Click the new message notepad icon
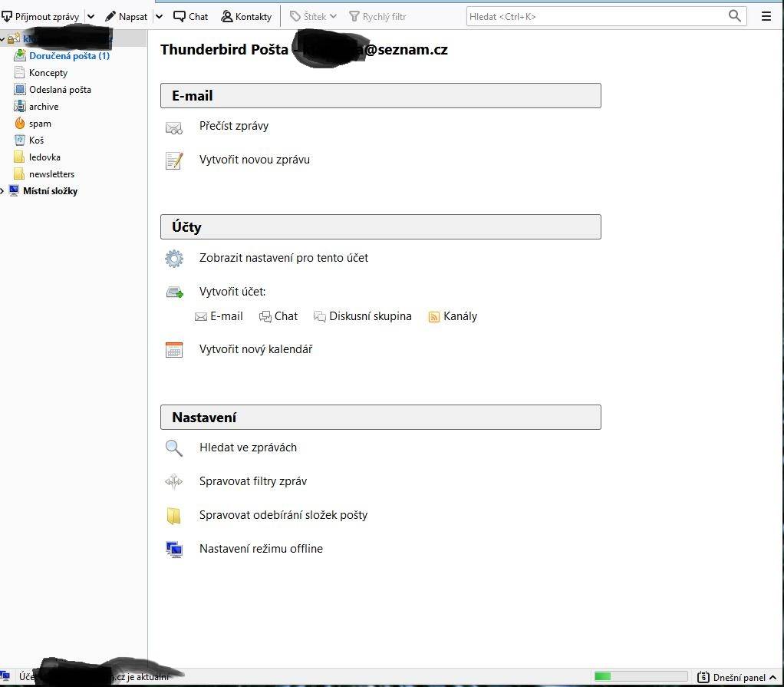Screen dimensions: 784x687 point(174,160)
